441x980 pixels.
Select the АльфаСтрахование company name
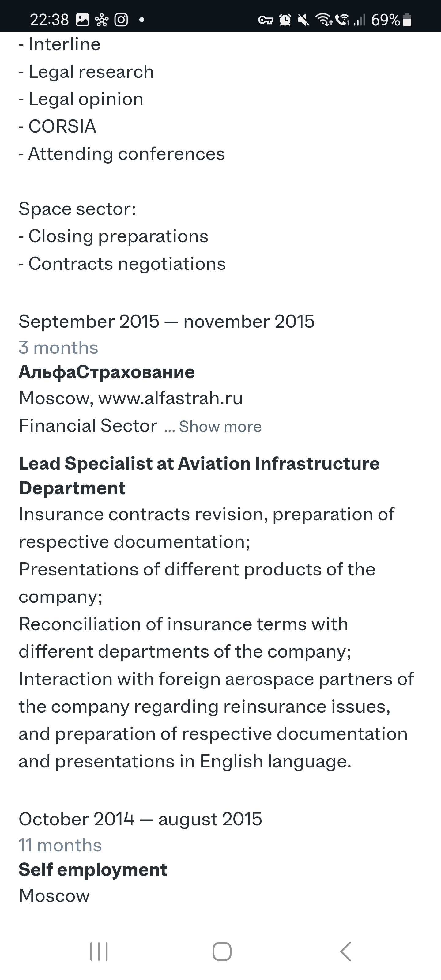point(107,372)
